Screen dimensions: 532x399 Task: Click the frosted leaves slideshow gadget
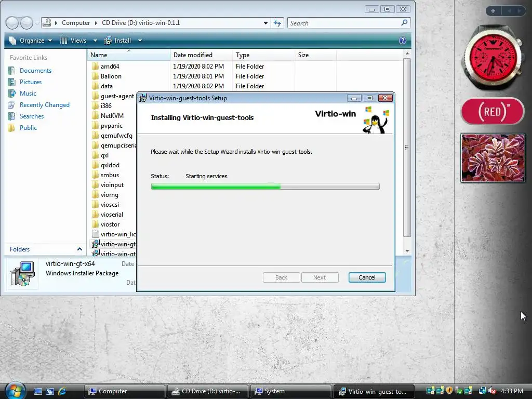493,158
